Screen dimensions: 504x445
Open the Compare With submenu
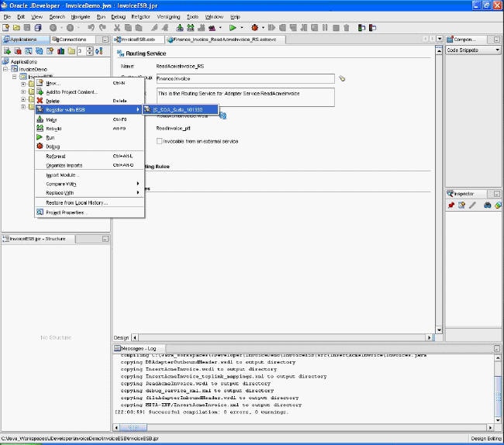pyautogui.click(x=89, y=184)
